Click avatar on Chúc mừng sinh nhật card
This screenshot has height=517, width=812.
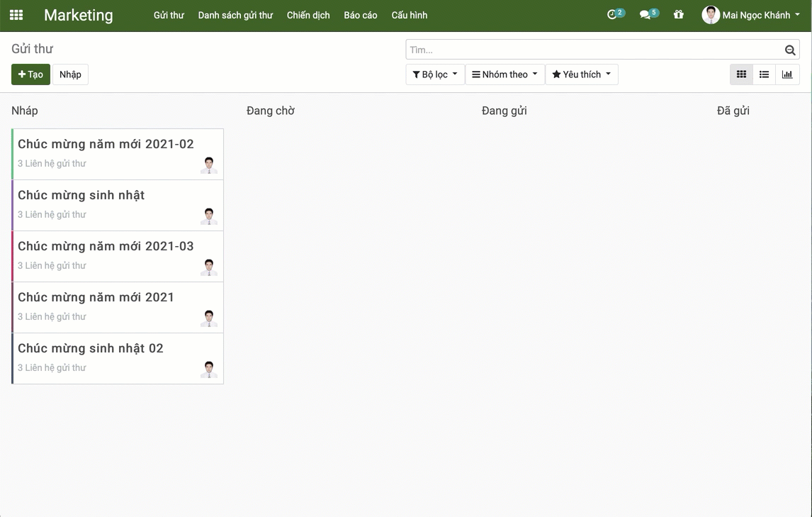point(209,216)
